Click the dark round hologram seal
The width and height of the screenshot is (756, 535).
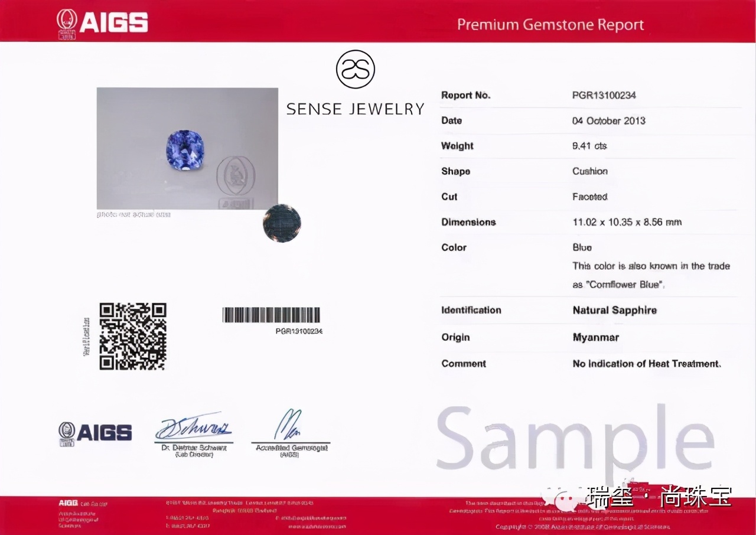coord(282,223)
